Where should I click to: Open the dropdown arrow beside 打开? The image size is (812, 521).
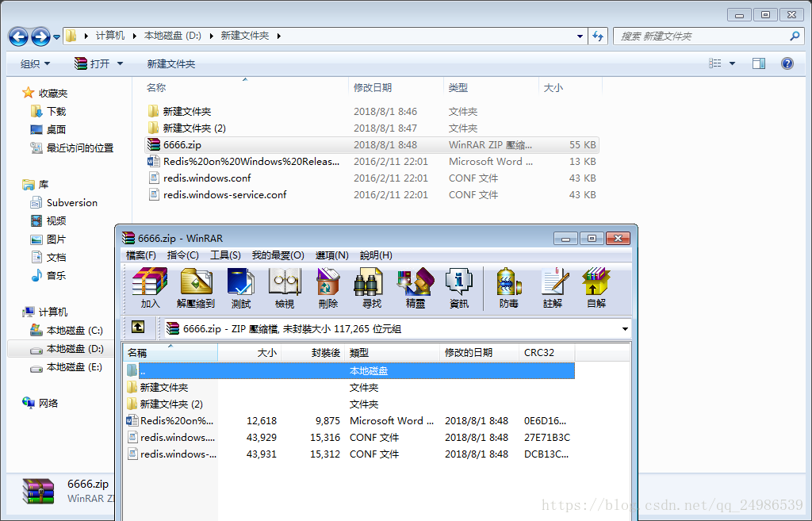pos(121,63)
